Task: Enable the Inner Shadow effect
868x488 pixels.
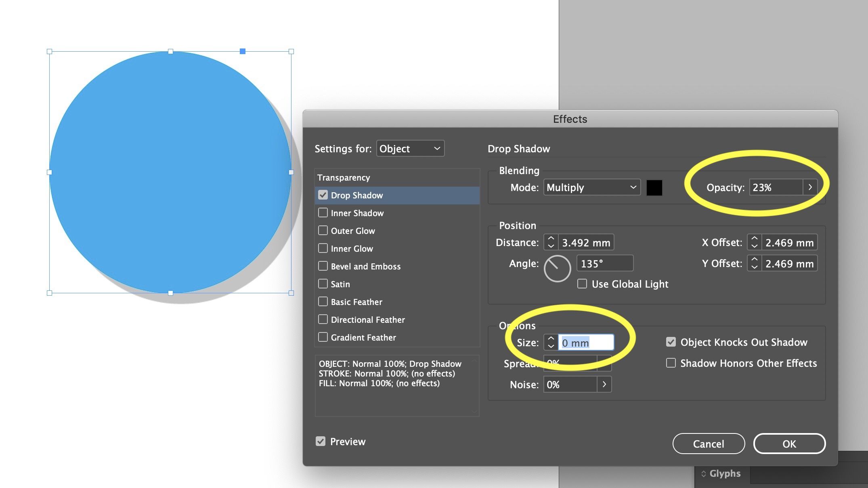Action: pyautogui.click(x=323, y=212)
